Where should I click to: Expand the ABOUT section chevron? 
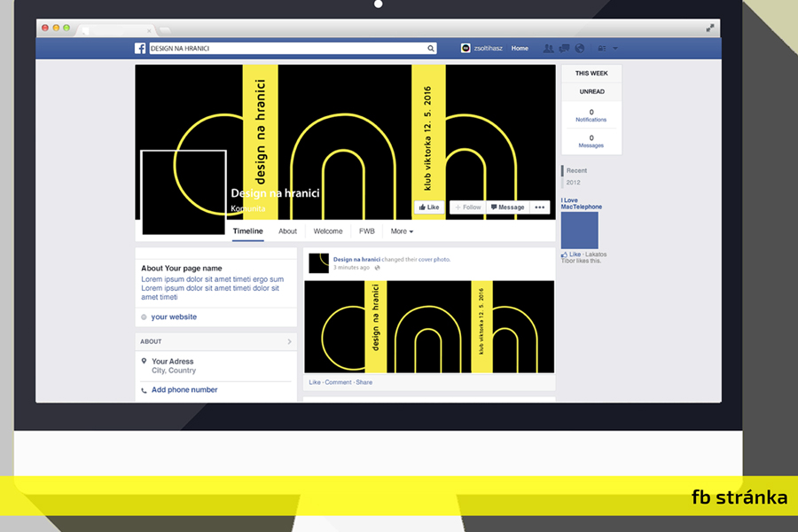coord(289,341)
